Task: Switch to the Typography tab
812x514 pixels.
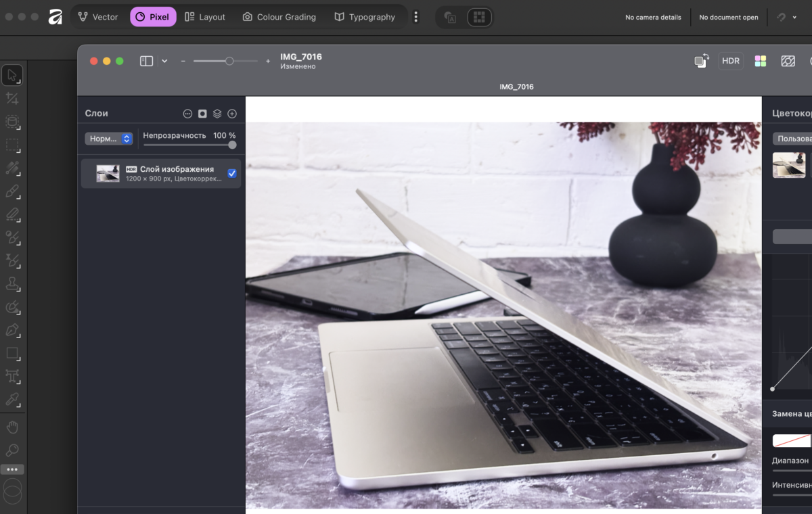Action: [365, 17]
